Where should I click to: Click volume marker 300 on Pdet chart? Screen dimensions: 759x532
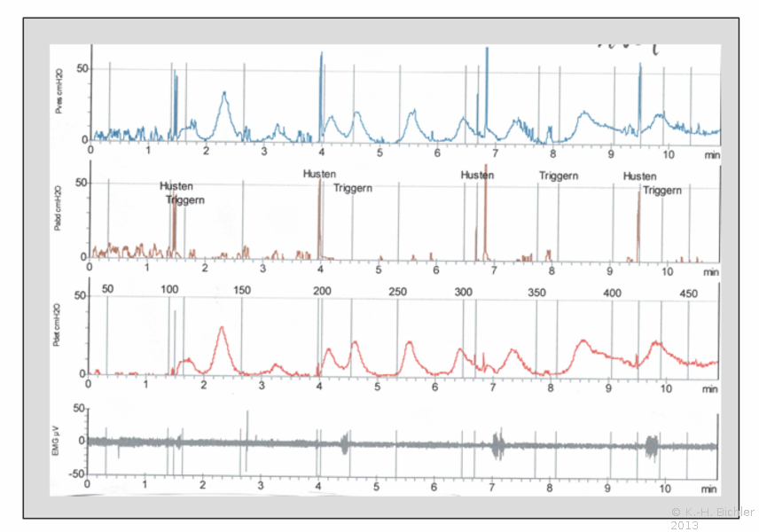tap(464, 292)
